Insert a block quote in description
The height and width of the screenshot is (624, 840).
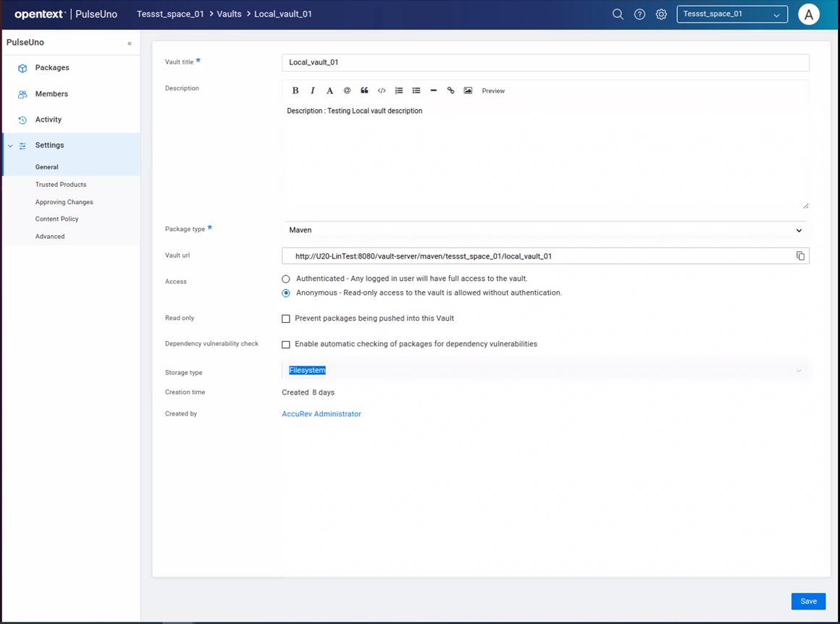[x=364, y=90]
